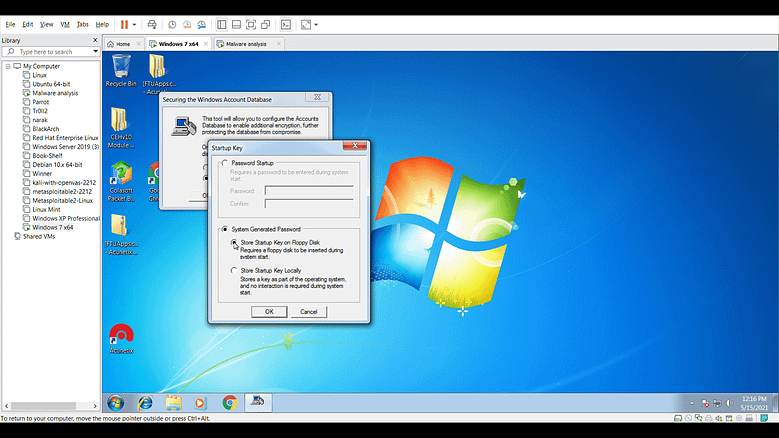Click the syskey taskbar button
The image size is (779, 438).
[x=258, y=402]
